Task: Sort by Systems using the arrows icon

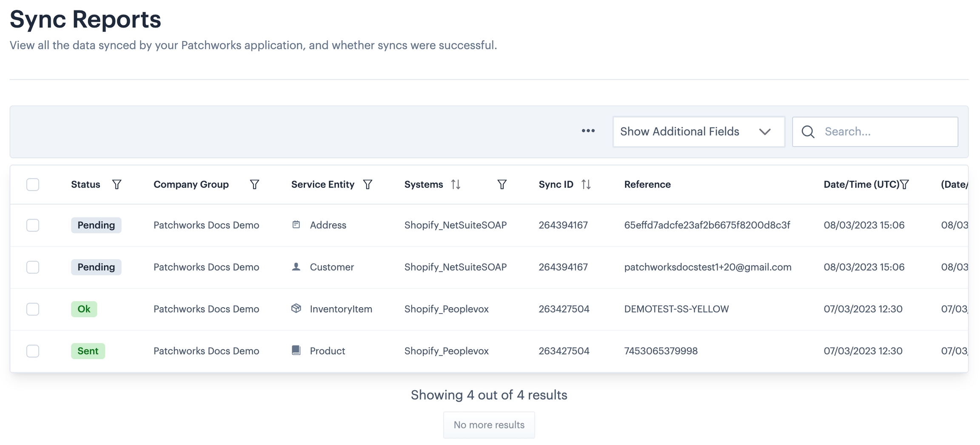Action: pyautogui.click(x=456, y=184)
